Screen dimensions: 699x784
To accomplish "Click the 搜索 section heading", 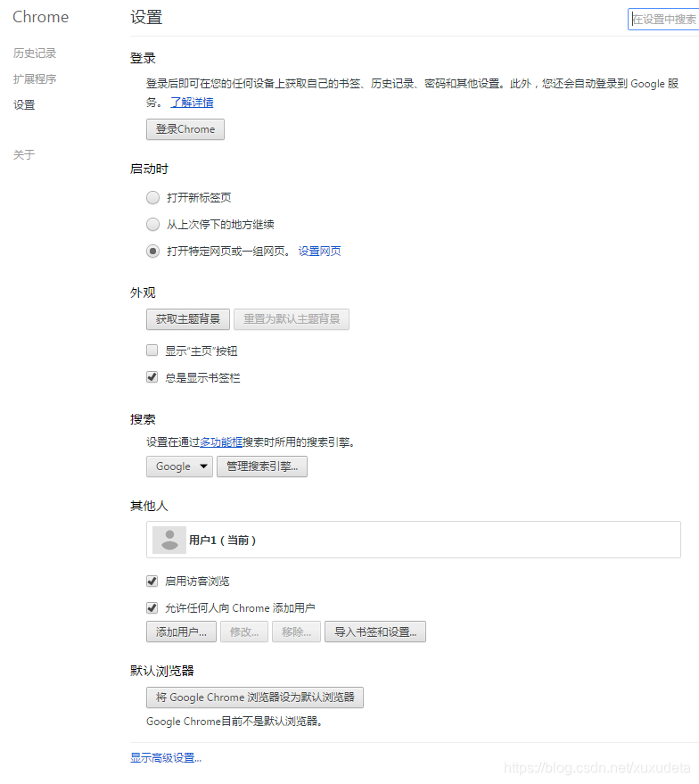I will (143, 419).
